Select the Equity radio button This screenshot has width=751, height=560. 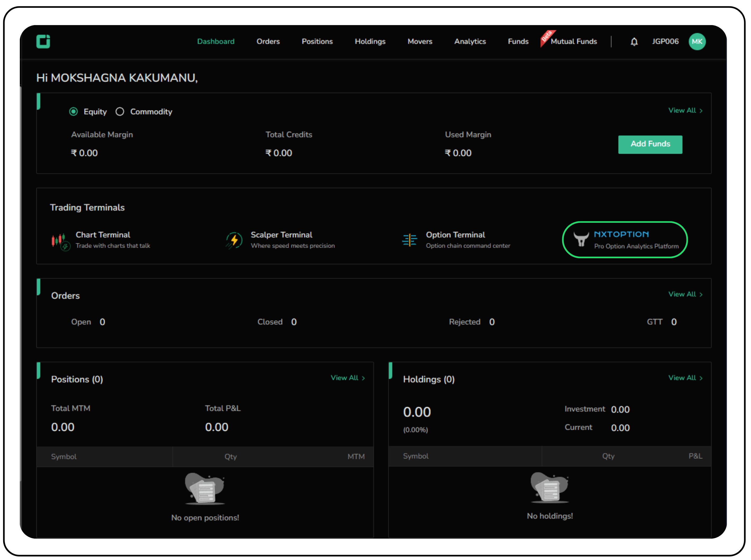coord(73,111)
